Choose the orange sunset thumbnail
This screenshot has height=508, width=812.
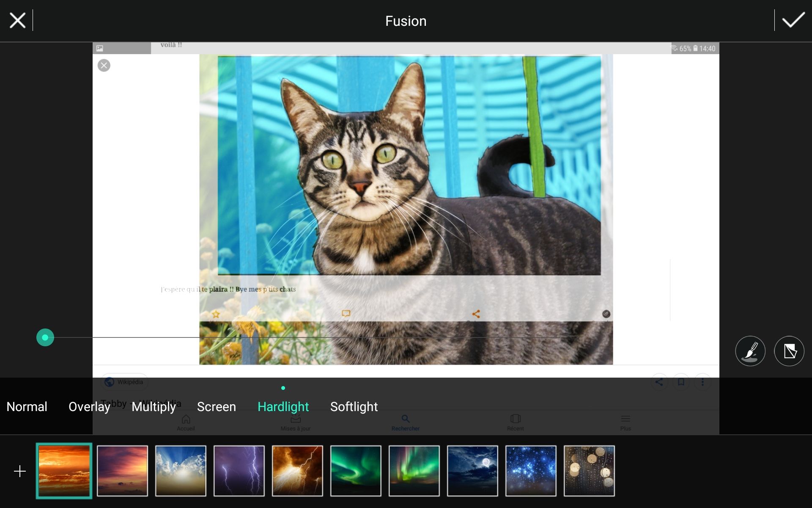[64, 471]
